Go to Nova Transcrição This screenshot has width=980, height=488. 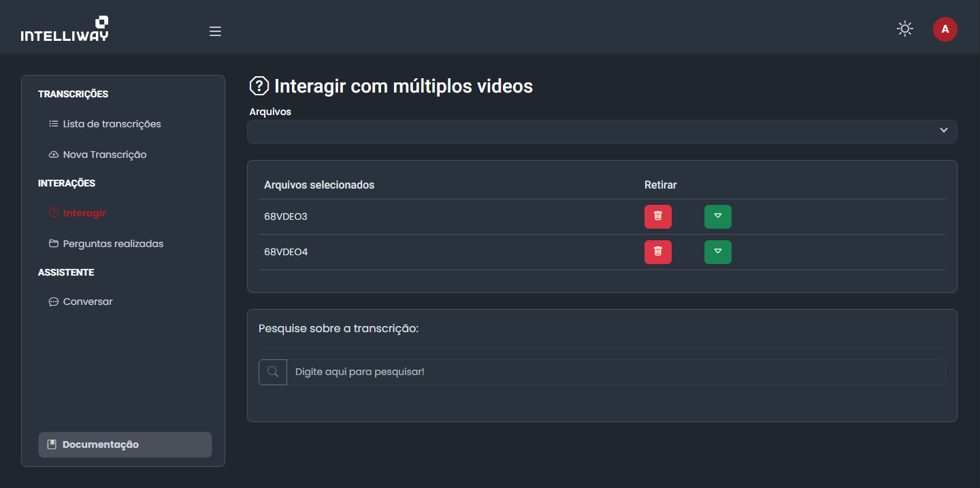(x=104, y=154)
